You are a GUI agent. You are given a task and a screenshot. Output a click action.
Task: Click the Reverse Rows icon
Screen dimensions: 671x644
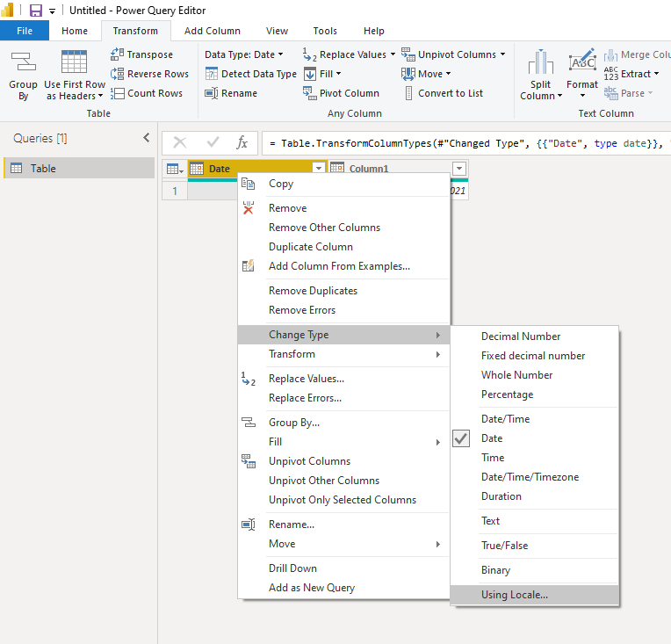coord(118,74)
